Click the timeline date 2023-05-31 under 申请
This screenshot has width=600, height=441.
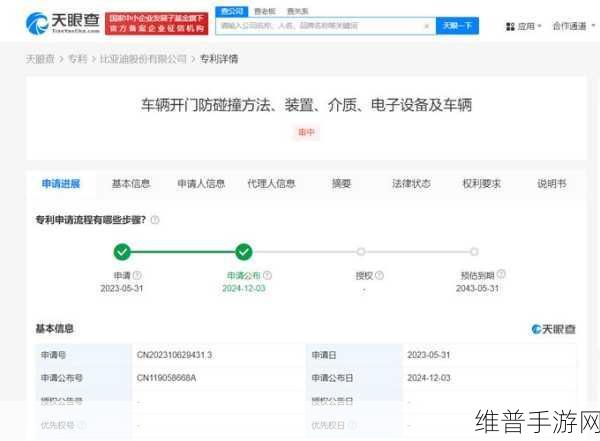[x=122, y=288]
